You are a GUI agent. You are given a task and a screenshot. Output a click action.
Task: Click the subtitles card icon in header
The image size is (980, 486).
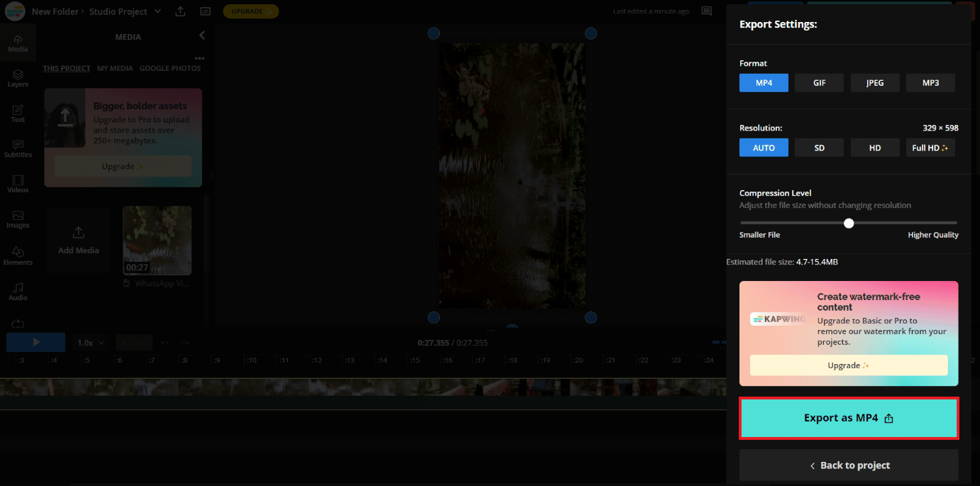click(x=205, y=11)
